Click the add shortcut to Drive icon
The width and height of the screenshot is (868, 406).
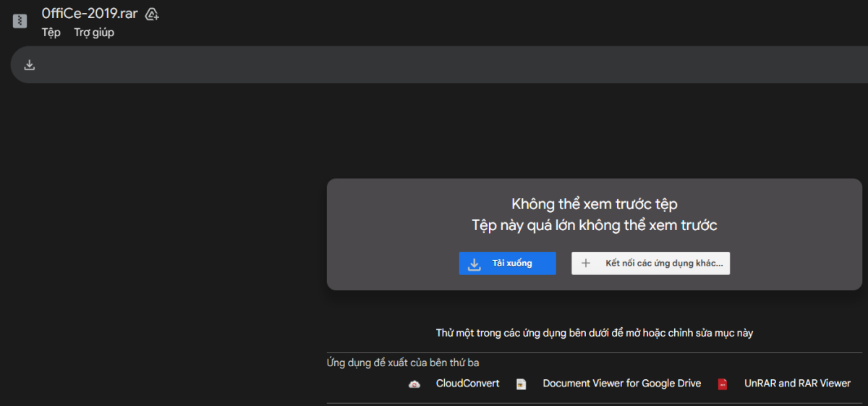(152, 14)
